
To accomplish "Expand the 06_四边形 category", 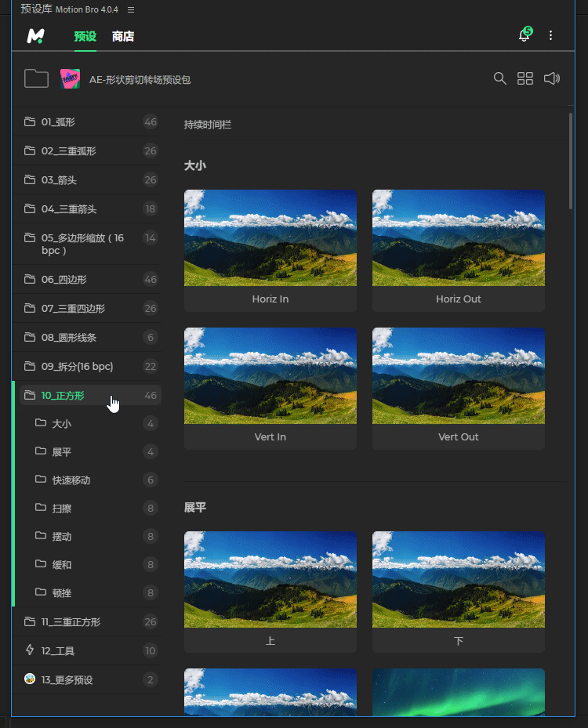I will (x=87, y=279).
